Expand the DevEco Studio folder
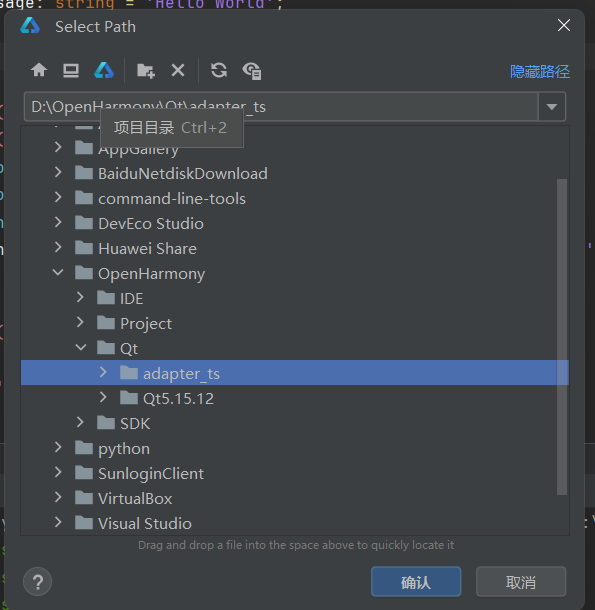This screenshot has width=595, height=610. pyautogui.click(x=58, y=222)
